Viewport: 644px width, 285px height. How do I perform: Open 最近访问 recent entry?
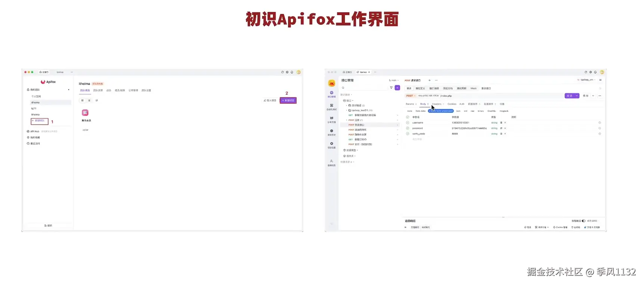tap(33, 143)
